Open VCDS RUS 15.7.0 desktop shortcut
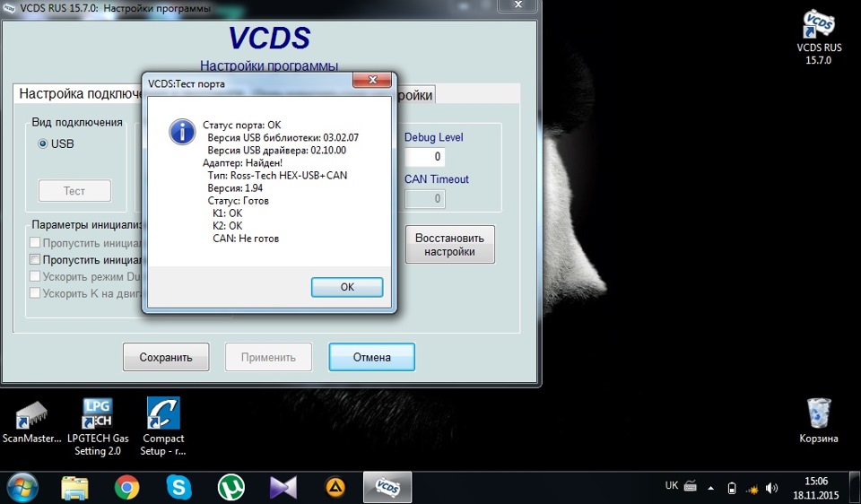The image size is (861, 504). pyautogui.click(x=819, y=38)
